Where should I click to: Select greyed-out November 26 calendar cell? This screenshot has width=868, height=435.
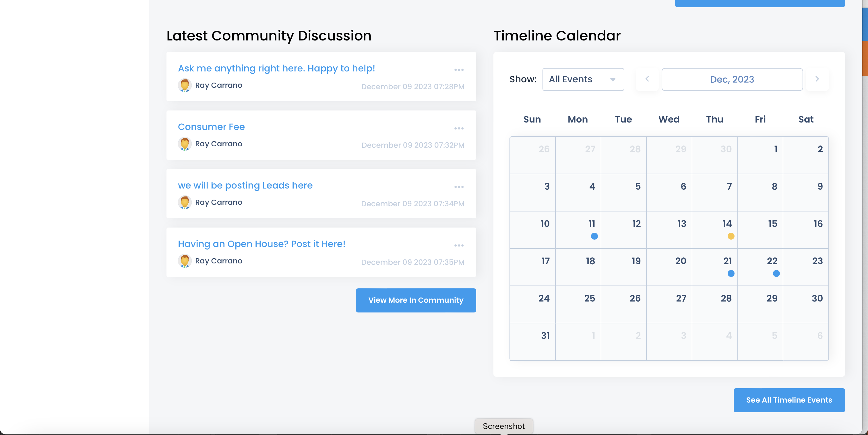(532, 155)
